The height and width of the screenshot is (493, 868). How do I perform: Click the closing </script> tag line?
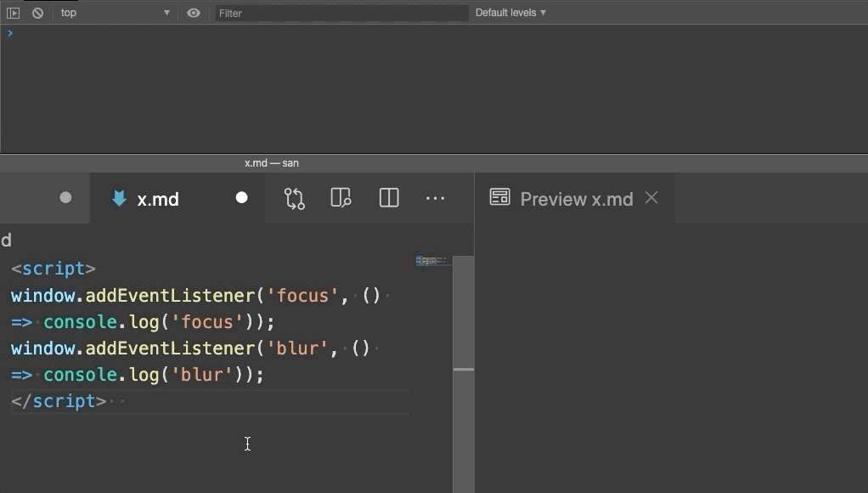point(59,401)
